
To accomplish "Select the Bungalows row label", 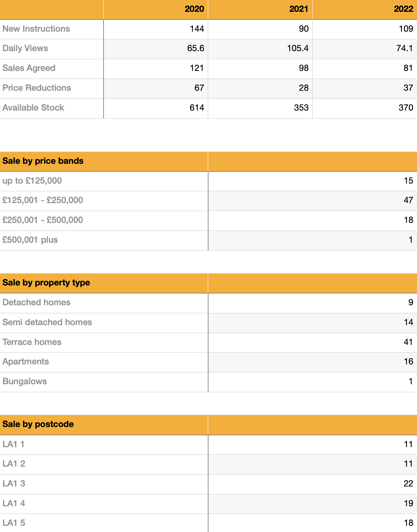I will coord(25,381).
